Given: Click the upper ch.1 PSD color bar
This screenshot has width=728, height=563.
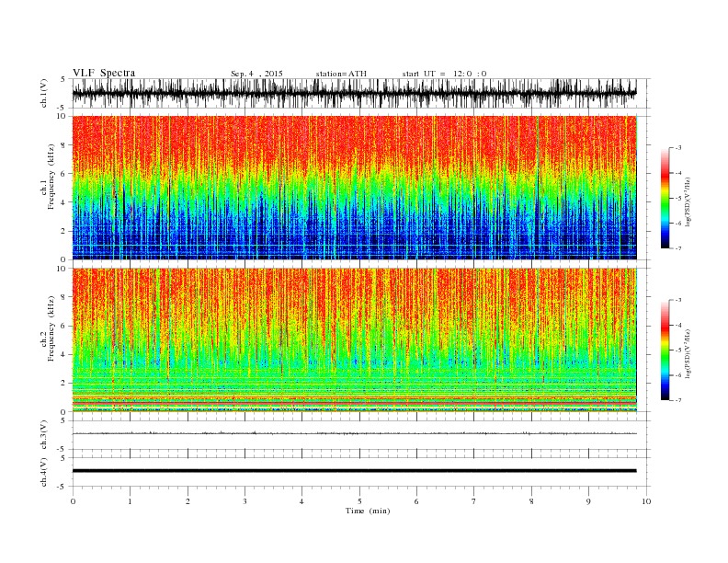Looking at the screenshot, I should (665, 198).
